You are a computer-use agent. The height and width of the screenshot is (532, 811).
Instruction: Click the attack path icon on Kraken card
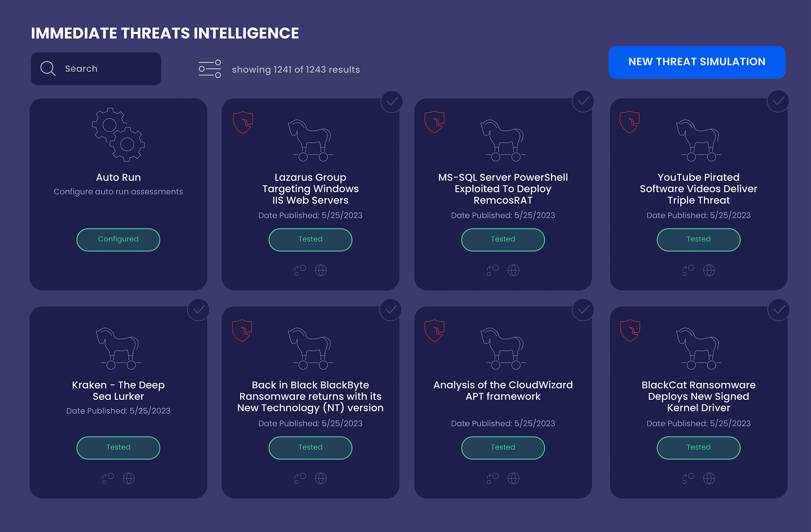click(x=107, y=479)
